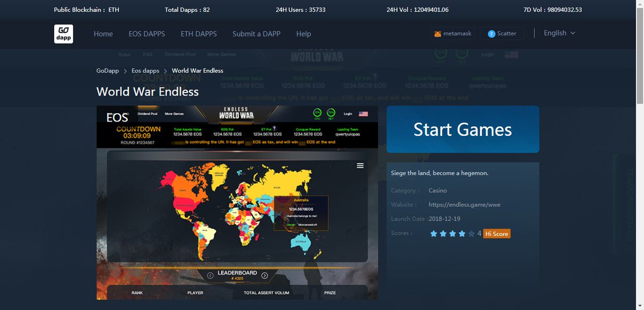Go to EOS DAPPS page

tap(147, 34)
